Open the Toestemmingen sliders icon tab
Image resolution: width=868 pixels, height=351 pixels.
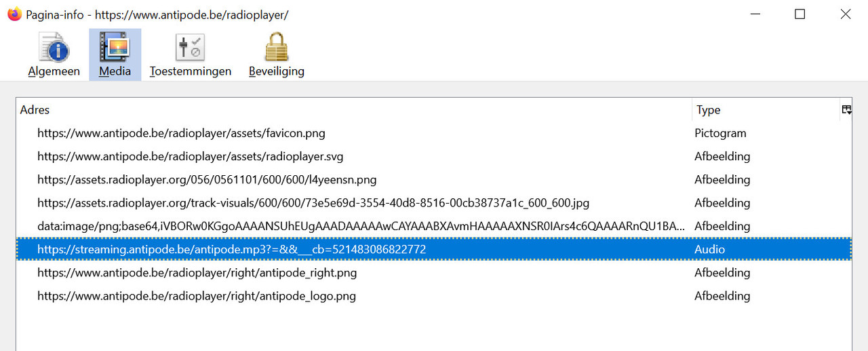click(191, 55)
